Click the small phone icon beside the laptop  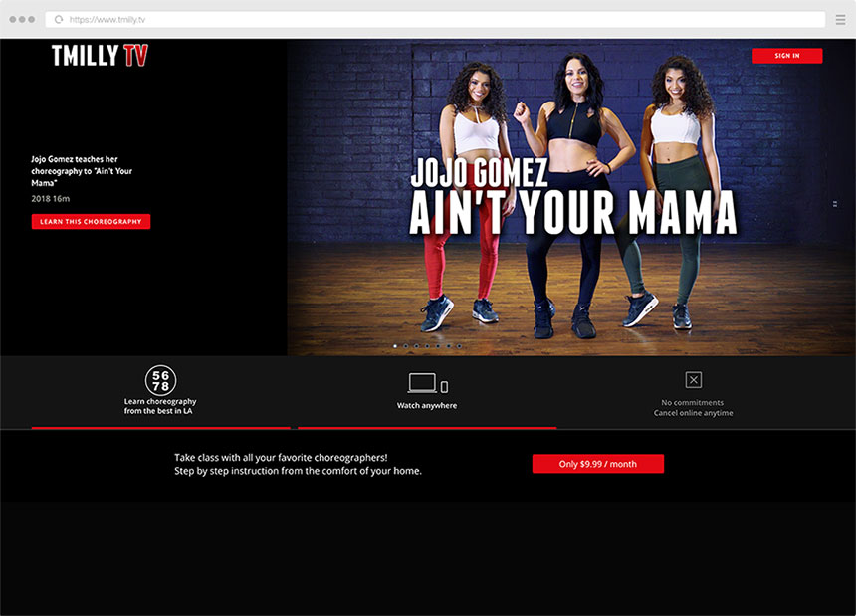click(x=444, y=386)
